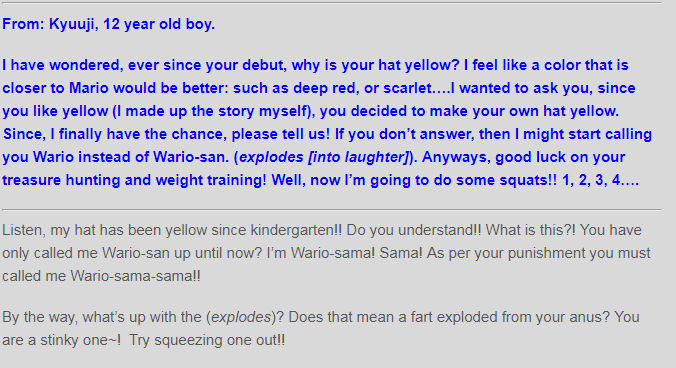Click the phrase "why is your hat yellow?"
The height and width of the screenshot is (368, 676).
[376, 65]
